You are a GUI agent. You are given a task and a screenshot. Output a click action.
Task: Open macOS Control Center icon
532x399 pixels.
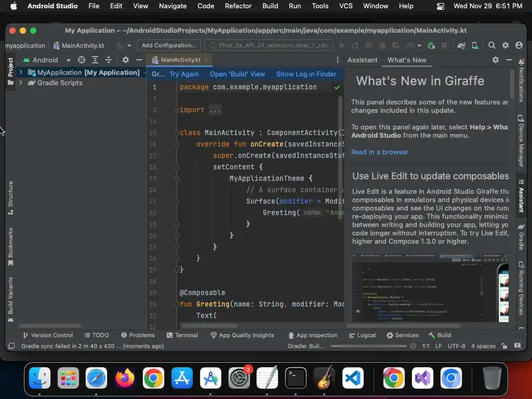point(440,6)
